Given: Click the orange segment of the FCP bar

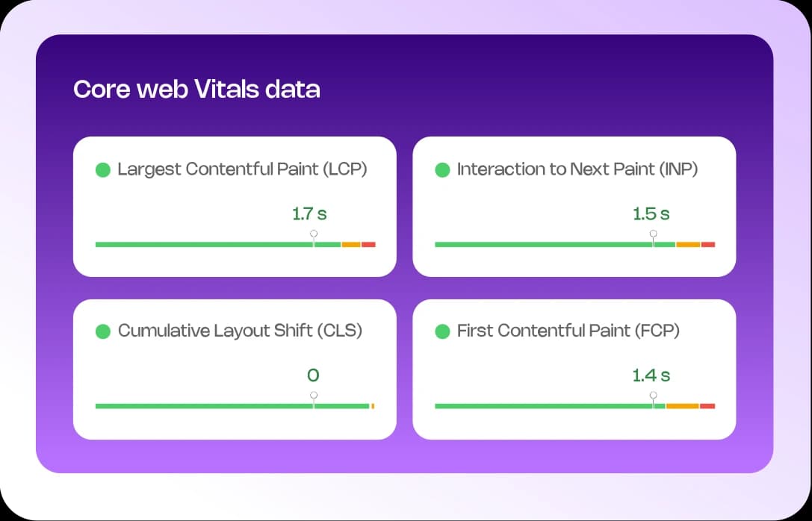Looking at the screenshot, I should [682, 406].
